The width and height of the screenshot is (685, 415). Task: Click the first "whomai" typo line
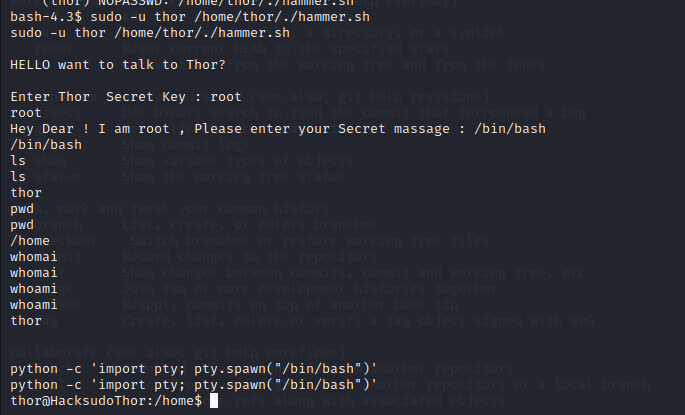click(34, 257)
